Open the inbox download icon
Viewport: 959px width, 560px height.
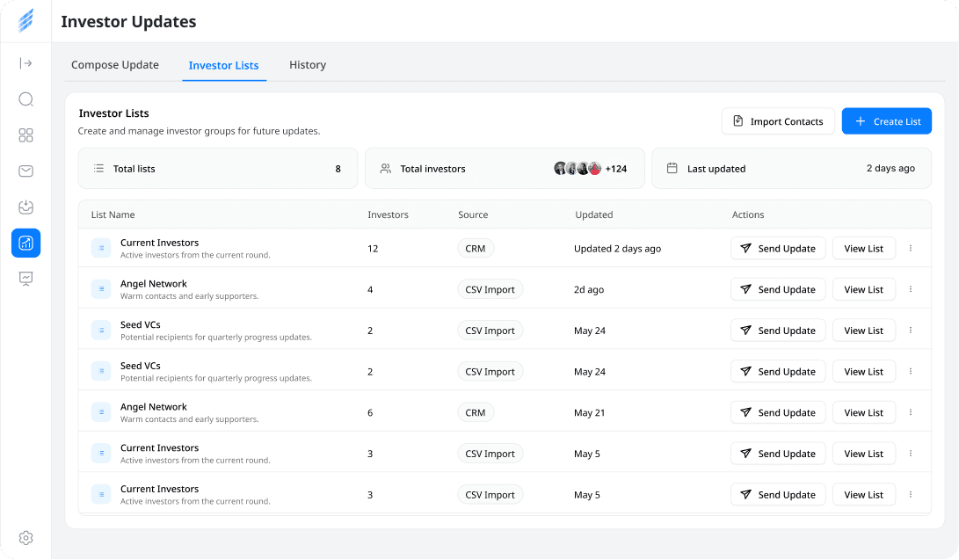click(25, 207)
